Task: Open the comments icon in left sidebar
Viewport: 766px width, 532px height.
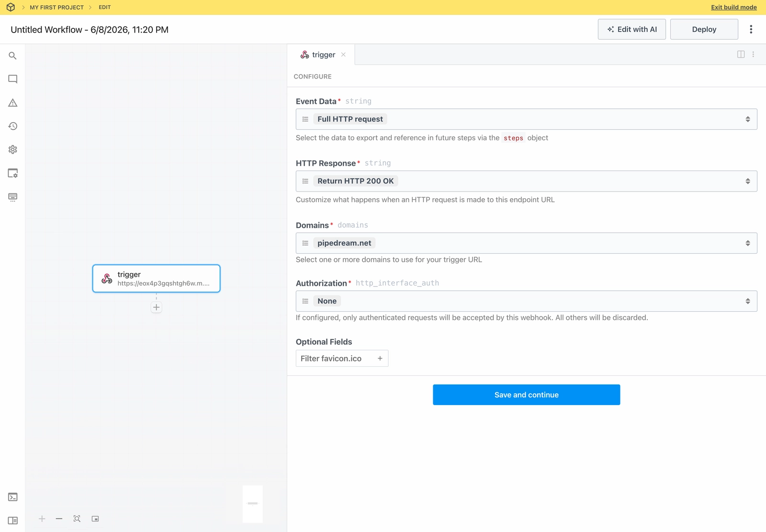Action: [13, 79]
